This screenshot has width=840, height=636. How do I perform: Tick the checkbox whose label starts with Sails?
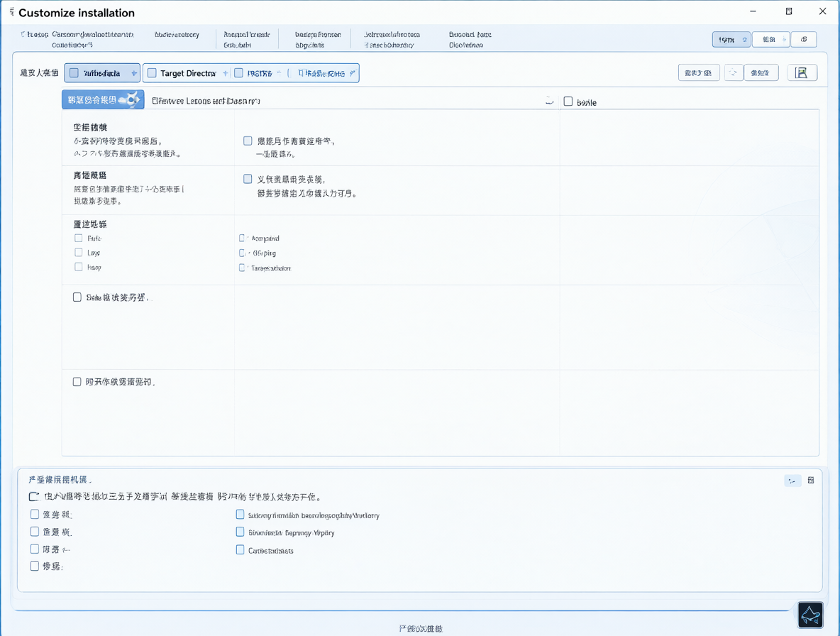77,297
